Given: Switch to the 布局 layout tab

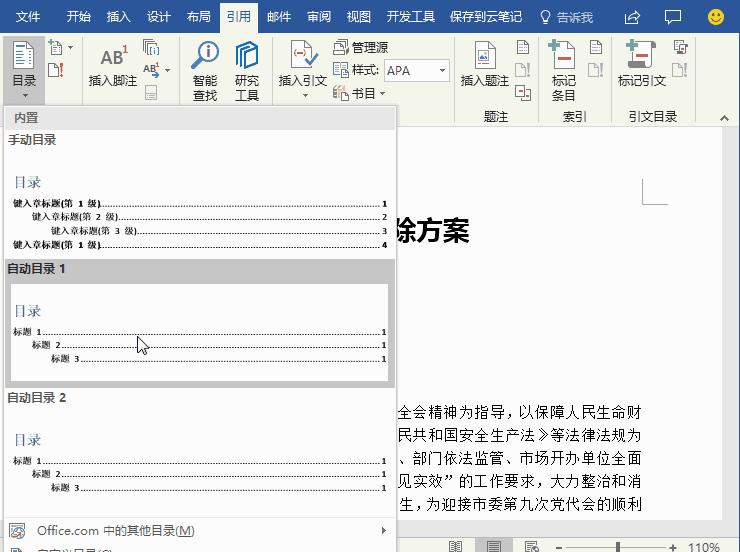Looking at the screenshot, I should tap(199, 17).
